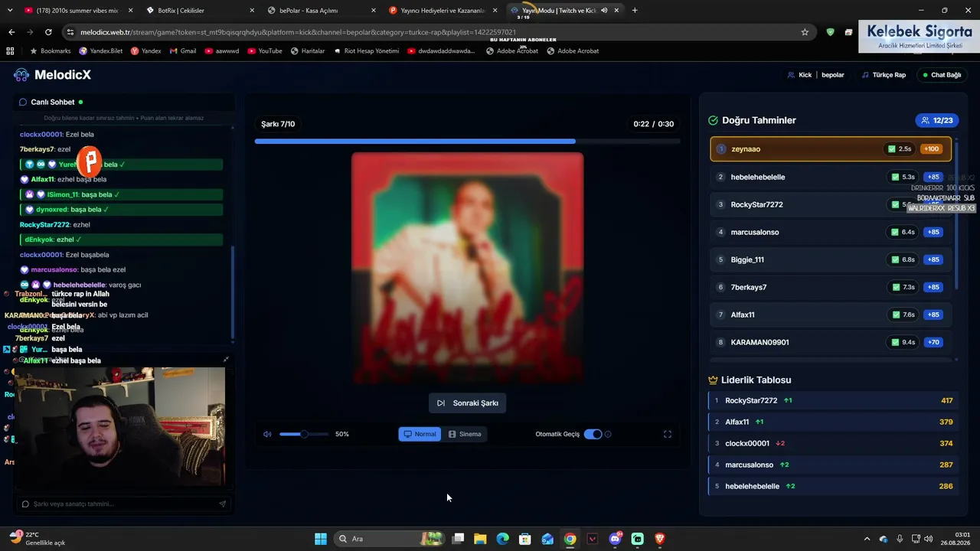Click the Chrome icon in the taskbar
The height and width of the screenshot is (551, 980).
pyautogui.click(x=570, y=539)
